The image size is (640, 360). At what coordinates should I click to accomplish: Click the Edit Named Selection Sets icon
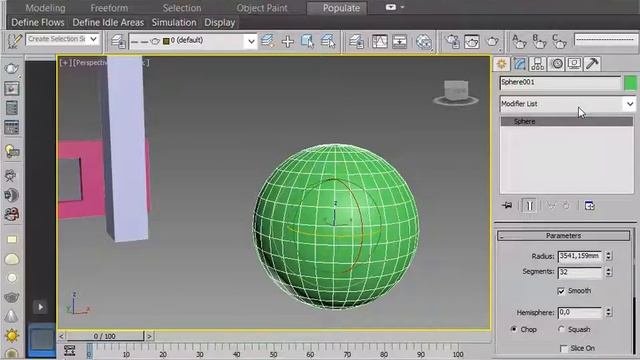coord(14,41)
